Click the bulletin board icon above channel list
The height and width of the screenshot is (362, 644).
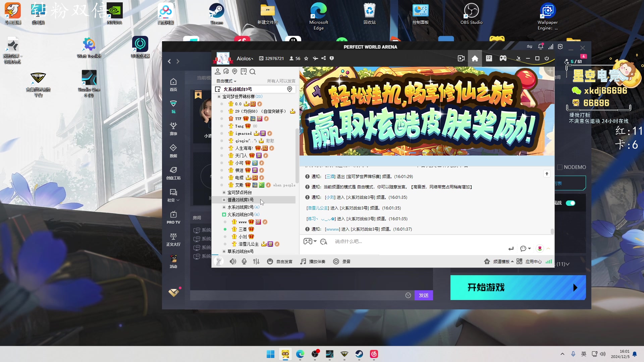[244, 71]
